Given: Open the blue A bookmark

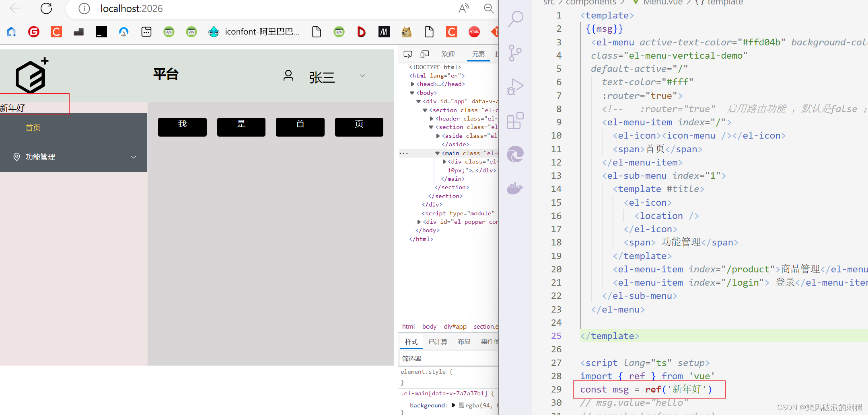Looking at the screenshot, I should (x=124, y=32).
